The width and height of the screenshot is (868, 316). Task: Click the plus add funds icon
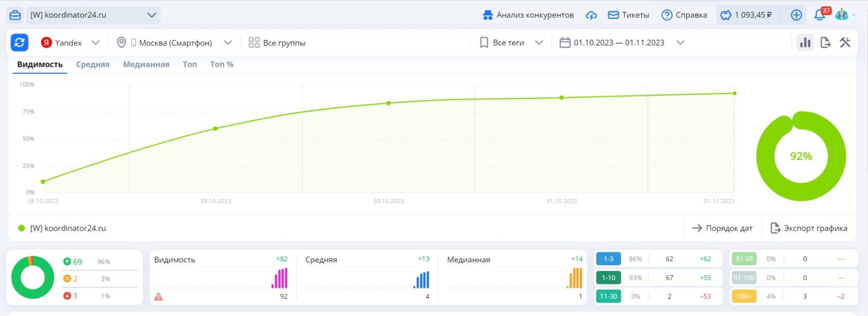pos(796,15)
